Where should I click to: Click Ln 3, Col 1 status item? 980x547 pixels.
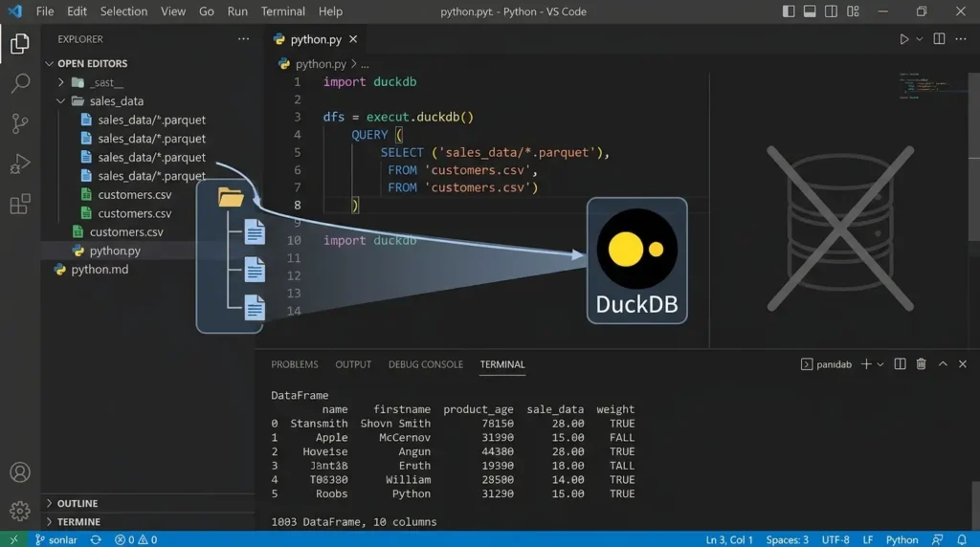point(728,539)
